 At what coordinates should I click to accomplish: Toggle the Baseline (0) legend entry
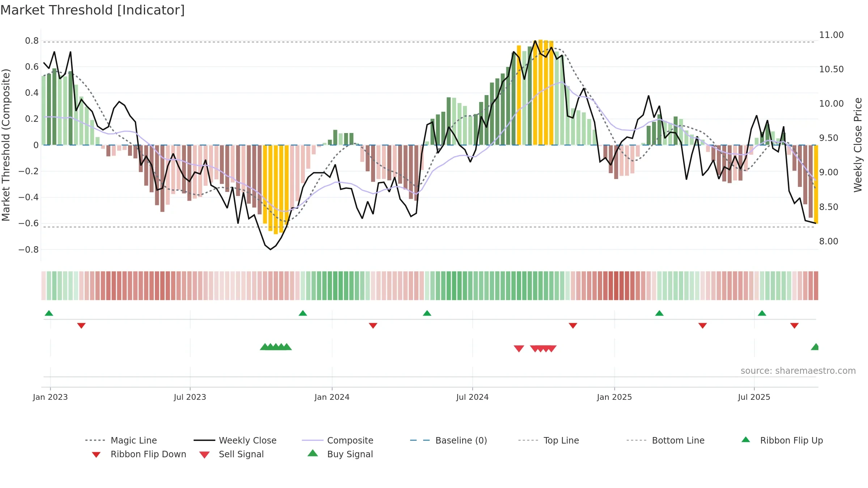pos(448,440)
